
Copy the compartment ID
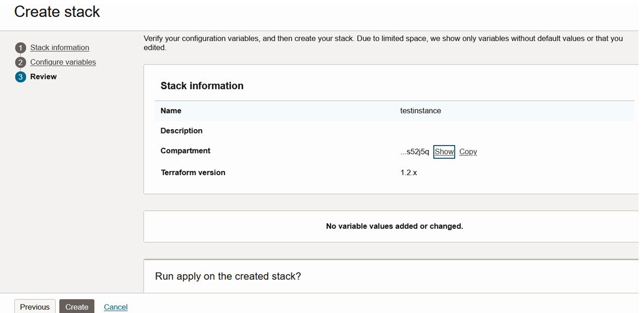pos(468,152)
